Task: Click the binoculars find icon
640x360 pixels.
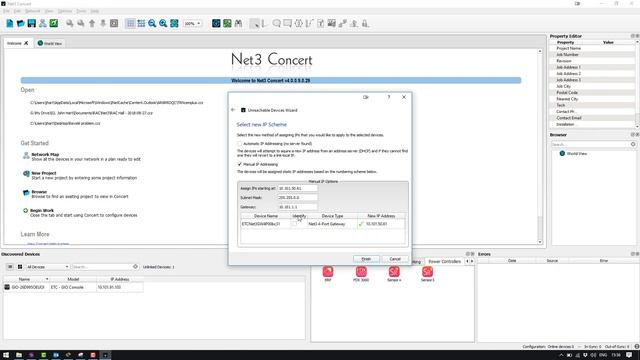Action: click(x=238, y=23)
